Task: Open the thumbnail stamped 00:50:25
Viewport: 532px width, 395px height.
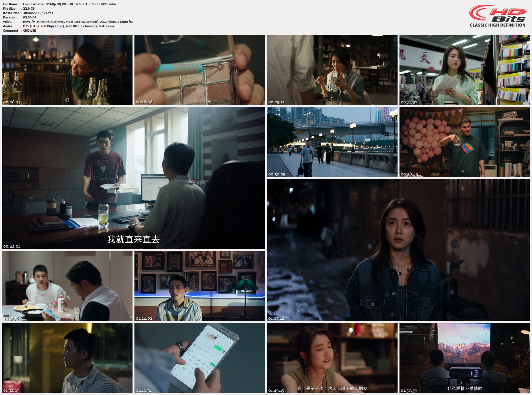Action: point(332,142)
